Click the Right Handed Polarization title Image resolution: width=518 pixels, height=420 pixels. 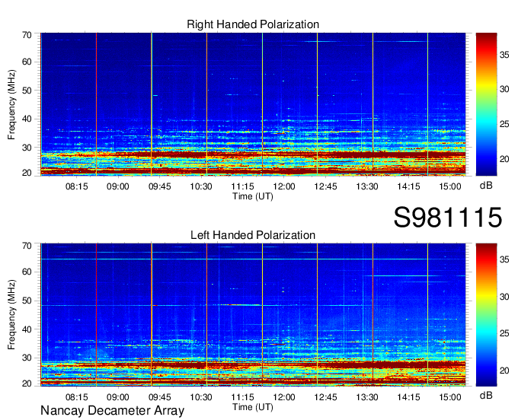253,24
